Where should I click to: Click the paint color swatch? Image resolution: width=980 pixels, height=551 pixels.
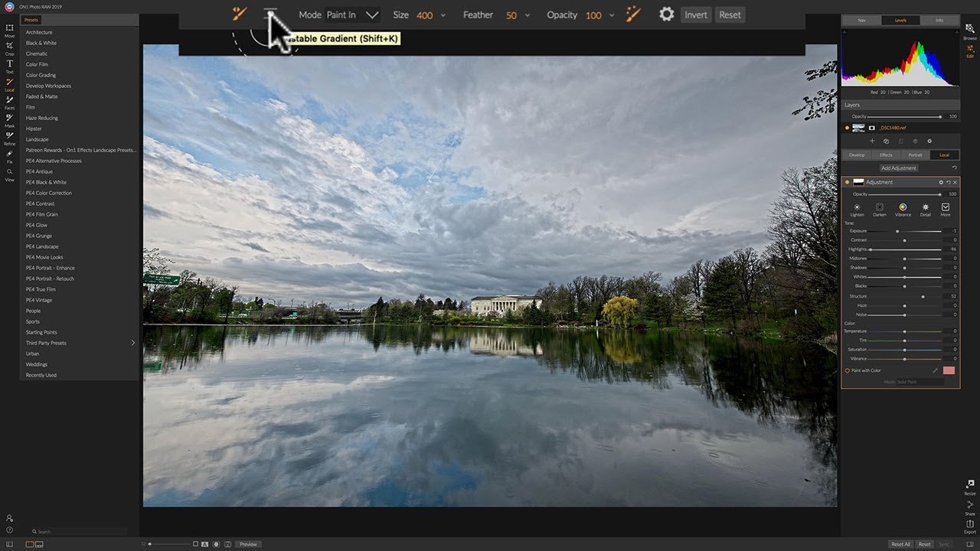pos(949,370)
